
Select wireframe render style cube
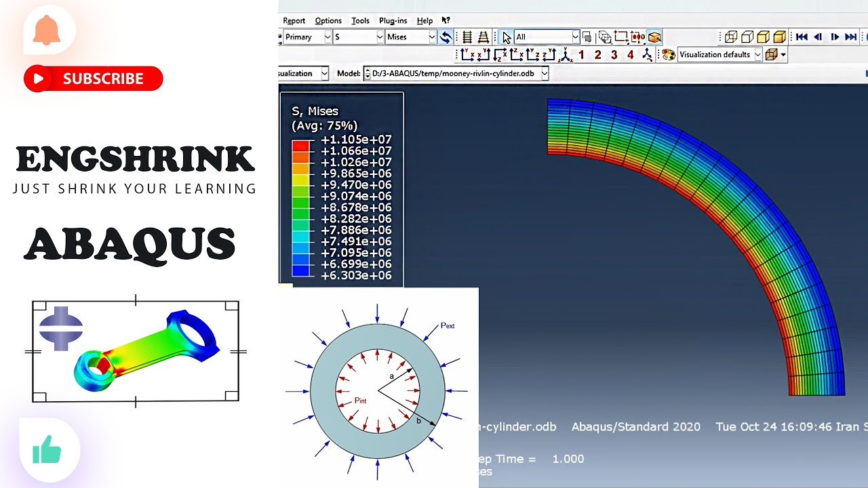pyautogui.click(x=731, y=37)
